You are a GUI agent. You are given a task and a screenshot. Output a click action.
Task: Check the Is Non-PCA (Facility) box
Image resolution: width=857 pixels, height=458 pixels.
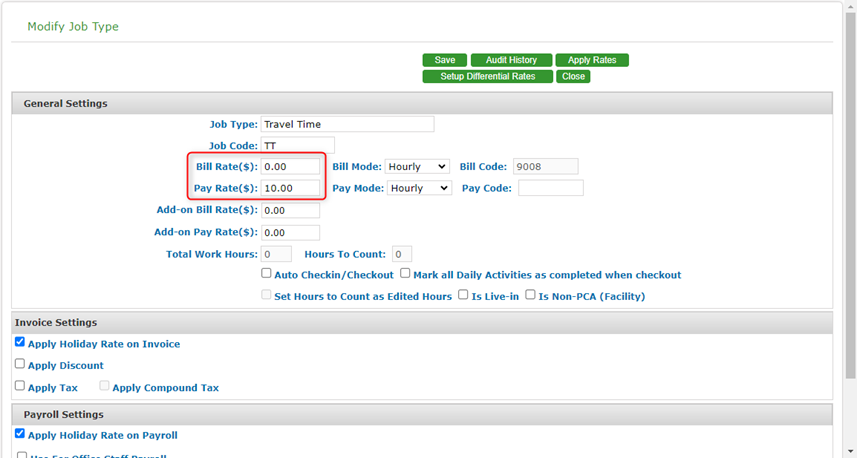coord(531,295)
